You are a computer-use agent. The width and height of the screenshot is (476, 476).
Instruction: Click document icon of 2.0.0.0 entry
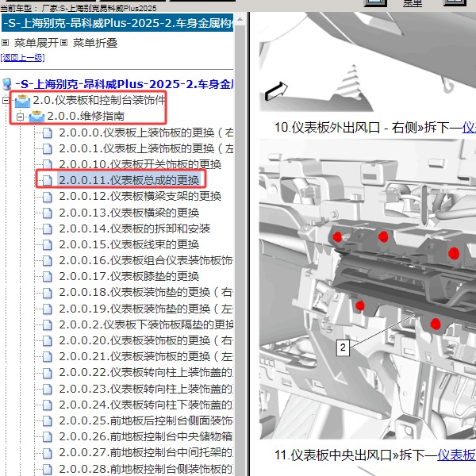click(48, 133)
